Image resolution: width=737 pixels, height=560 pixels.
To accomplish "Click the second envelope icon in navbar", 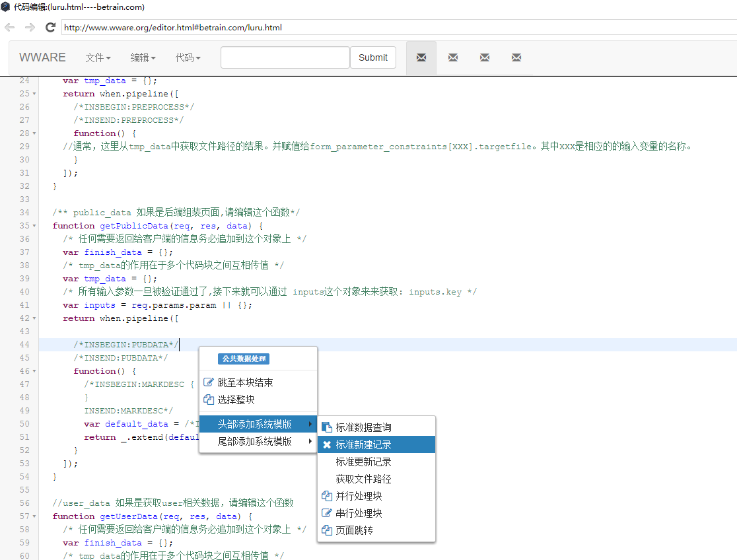I will click(x=453, y=57).
